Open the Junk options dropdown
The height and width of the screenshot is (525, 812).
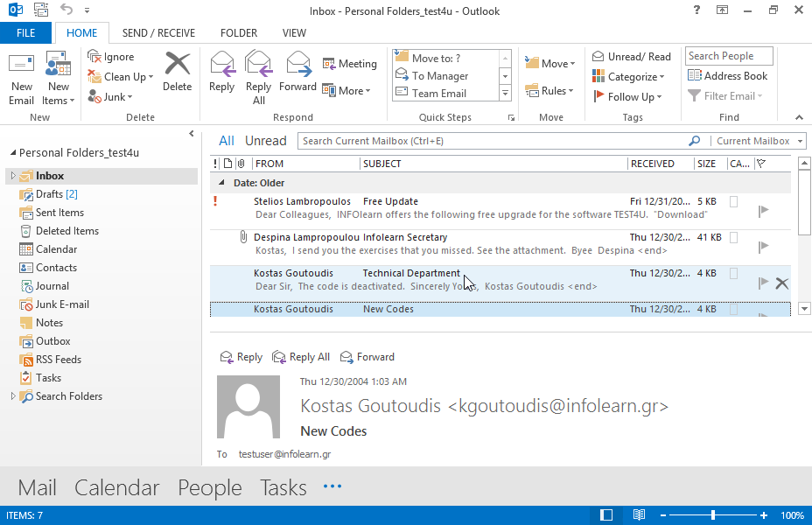(109, 96)
